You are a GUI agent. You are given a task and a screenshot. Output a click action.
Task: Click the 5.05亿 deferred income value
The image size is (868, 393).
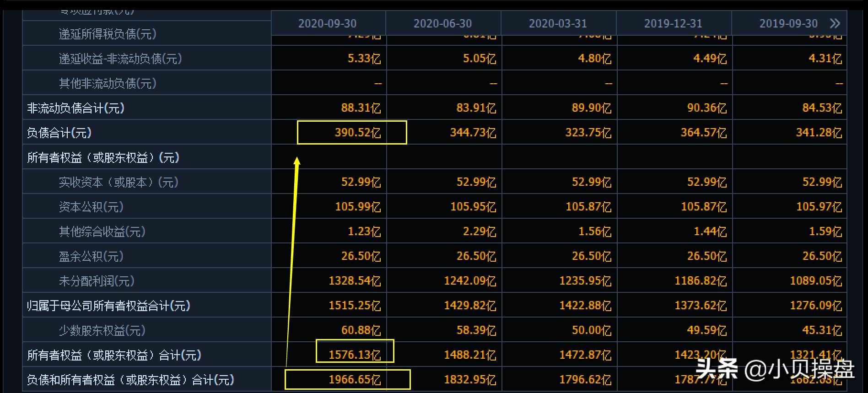(480, 59)
